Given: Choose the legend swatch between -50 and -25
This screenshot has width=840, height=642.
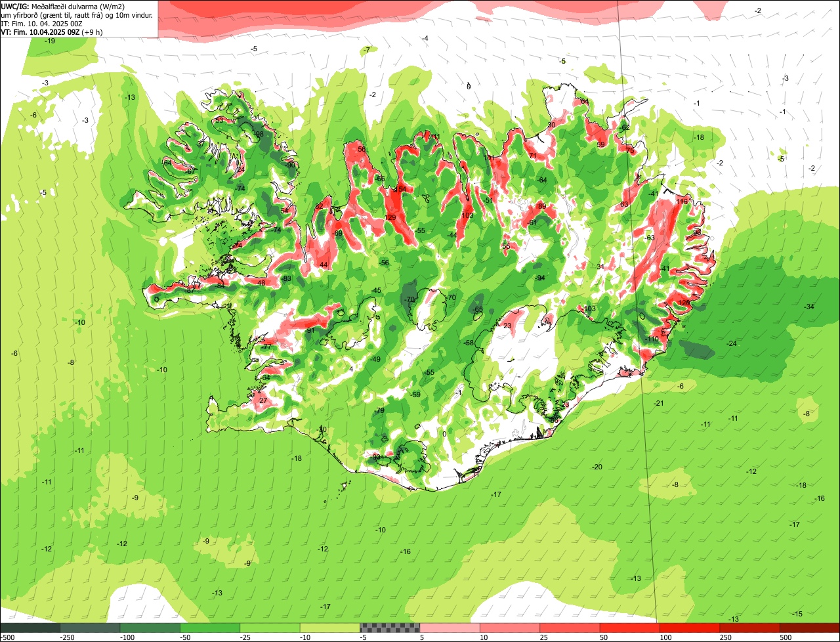Looking at the screenshot, I should pyautogui.click(x=210, y=628).
